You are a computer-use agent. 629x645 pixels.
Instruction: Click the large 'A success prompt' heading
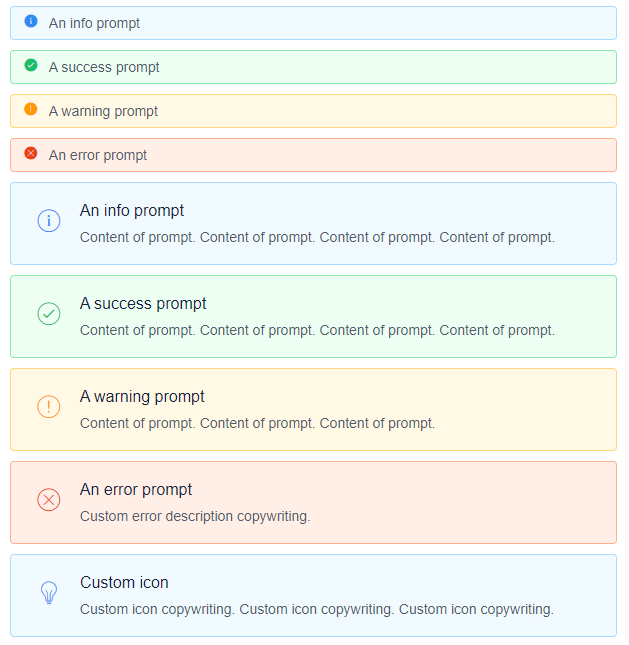143,304
